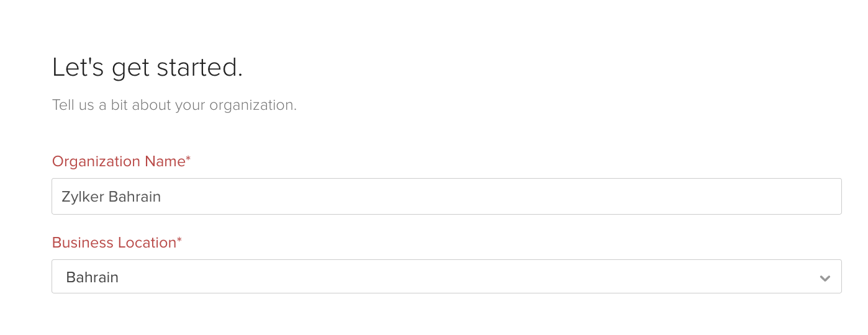Click the chevron arrow in Business Location
The image size is (868, 335).
pos(825,278)
